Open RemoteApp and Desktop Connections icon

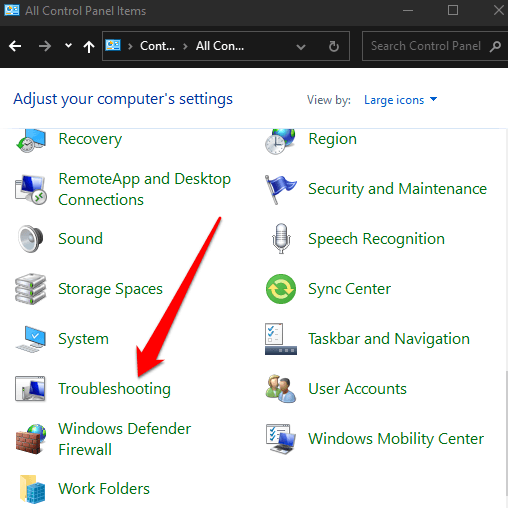click(31, 189)
